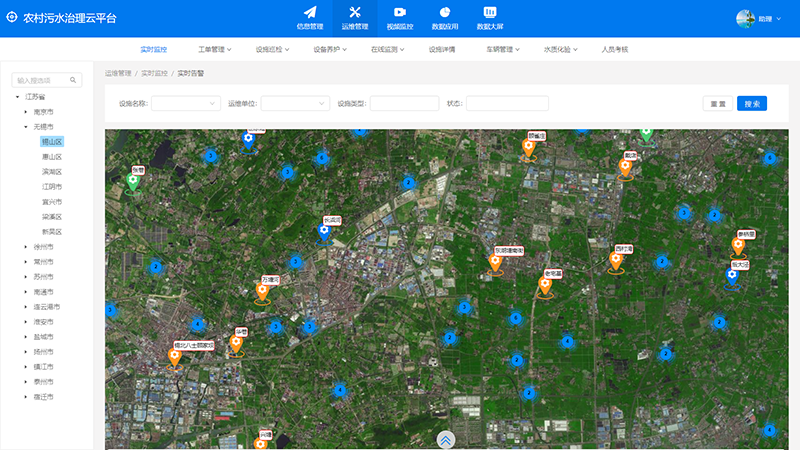This screenshot has height=450, width=800.
Task: Open the 设施名称 dropdown
Action: pos(186,103)
